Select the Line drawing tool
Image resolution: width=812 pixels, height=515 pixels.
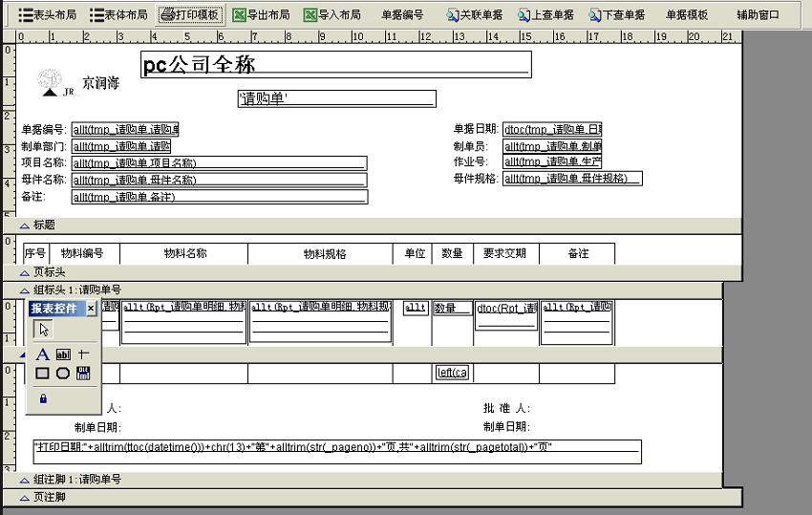pyautogui.click(x=83, y=354)
